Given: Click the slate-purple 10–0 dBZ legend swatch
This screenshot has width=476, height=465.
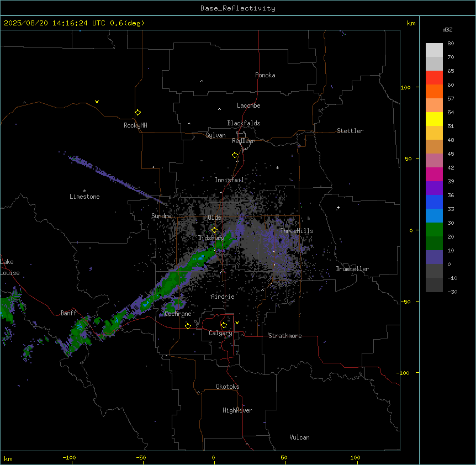Looking at the screenshot, I should (434, 257).
